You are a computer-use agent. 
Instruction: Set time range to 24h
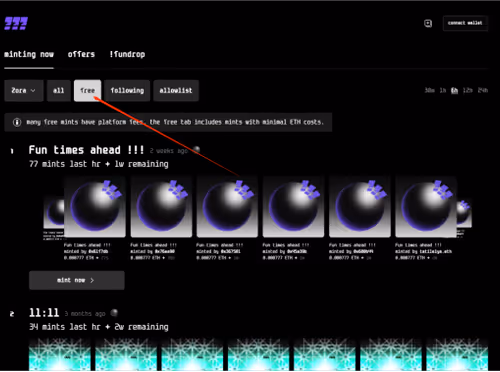[x=483, y=90]
